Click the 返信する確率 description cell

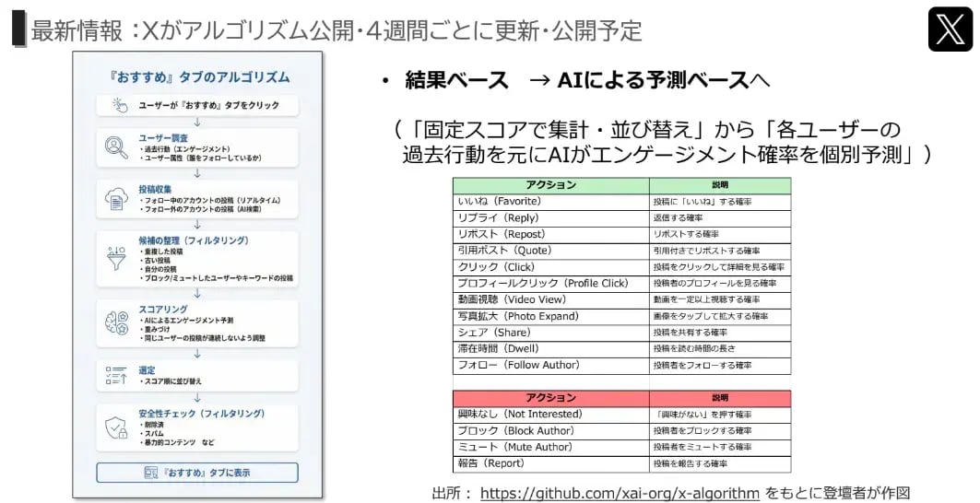(720, 218)
